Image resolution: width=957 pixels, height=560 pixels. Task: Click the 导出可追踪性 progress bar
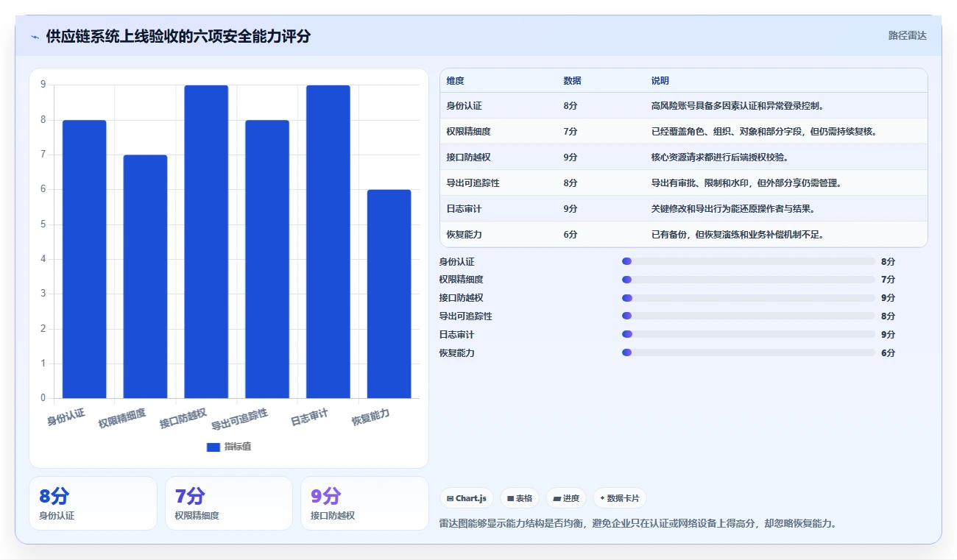pyautogui.click(x=749, y=316)
